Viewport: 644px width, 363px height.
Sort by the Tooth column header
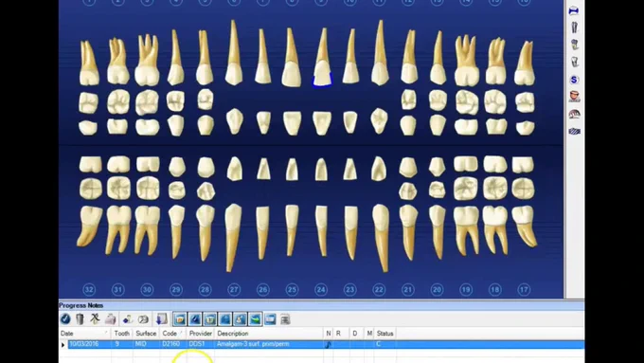coord(122,334)
